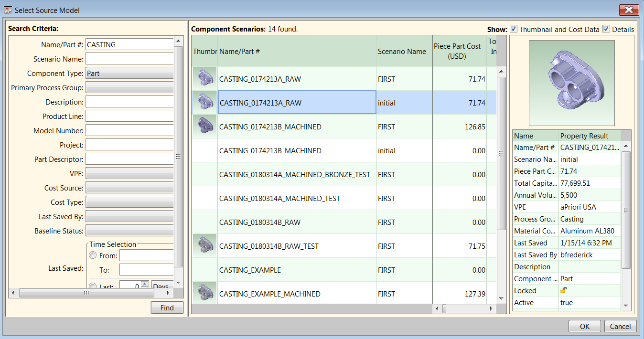644x339 pixels.
Task: Click the Name/Part # search field
Action: tap(129, 45)
